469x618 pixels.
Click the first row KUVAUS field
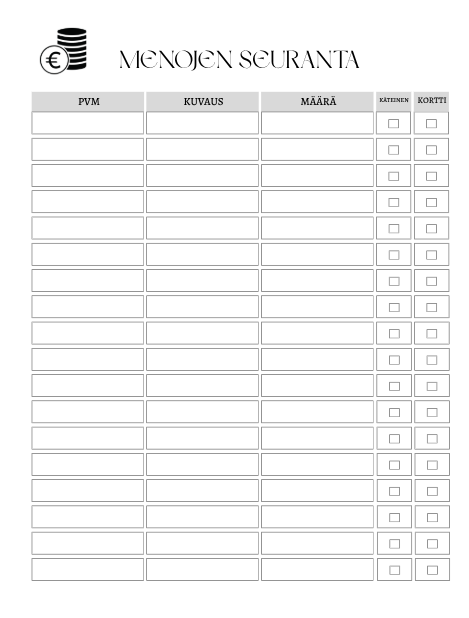(x=203, y=123)
